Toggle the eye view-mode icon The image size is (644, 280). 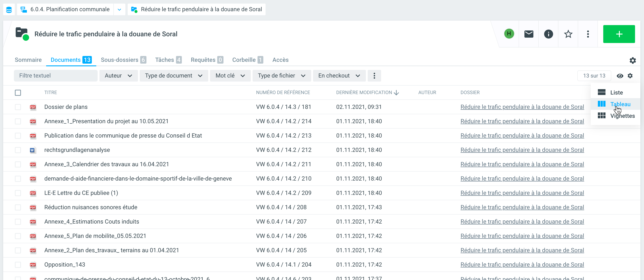tap(620, 76)
